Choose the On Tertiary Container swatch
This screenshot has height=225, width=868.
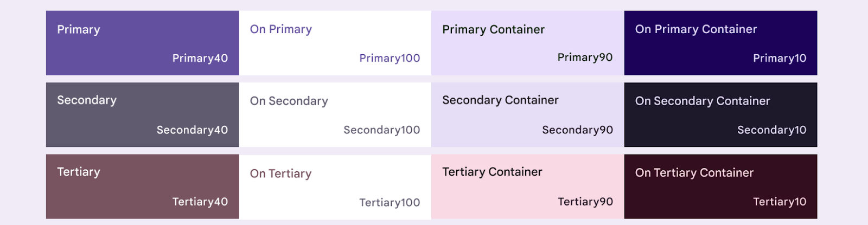[x=720, y=187]
